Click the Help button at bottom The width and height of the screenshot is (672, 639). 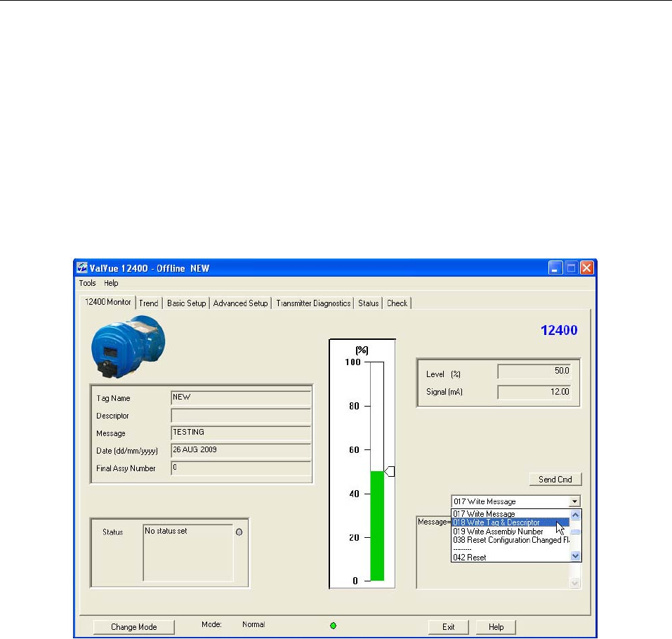496,626
